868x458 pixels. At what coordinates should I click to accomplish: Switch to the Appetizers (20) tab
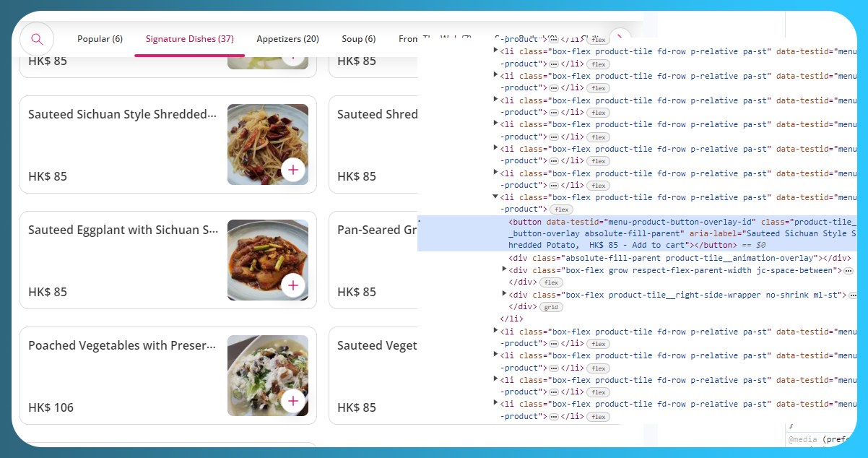point(287,39)
